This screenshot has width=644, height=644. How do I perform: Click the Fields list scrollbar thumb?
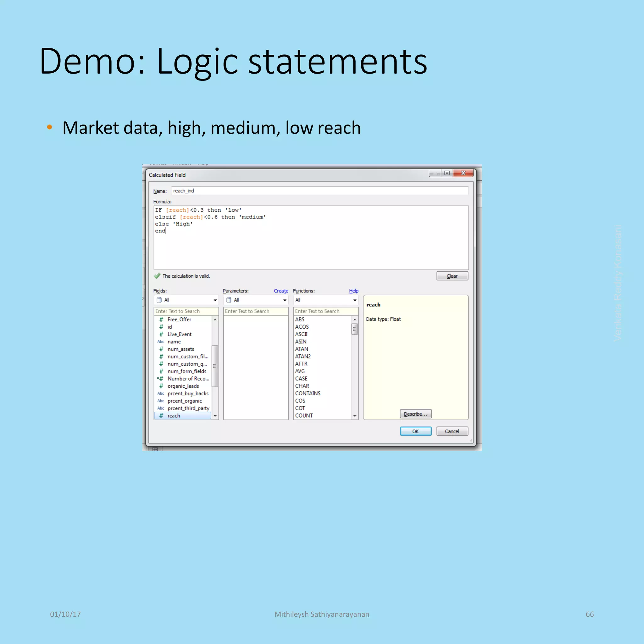pos(215,366)
